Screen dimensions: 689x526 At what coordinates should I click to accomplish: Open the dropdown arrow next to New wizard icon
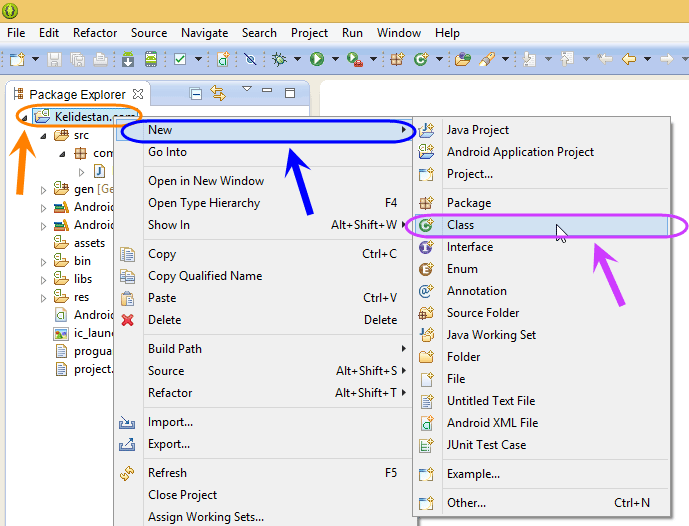pyautogui.click(x=35, y=59)
